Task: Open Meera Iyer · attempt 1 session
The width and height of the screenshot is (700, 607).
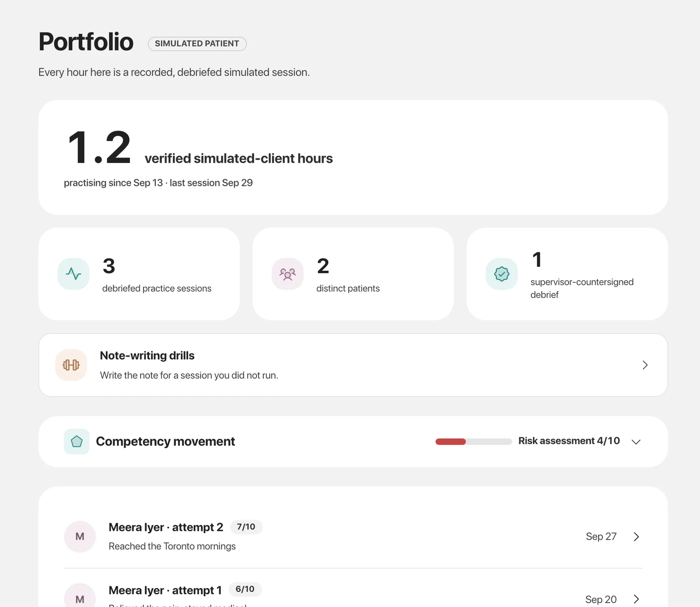Action: [353, 588]
